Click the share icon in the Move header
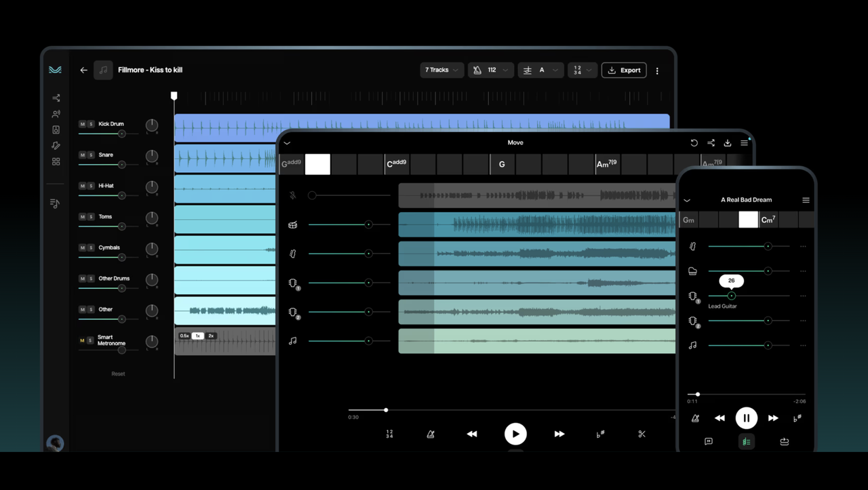 [x=711, y=143]
